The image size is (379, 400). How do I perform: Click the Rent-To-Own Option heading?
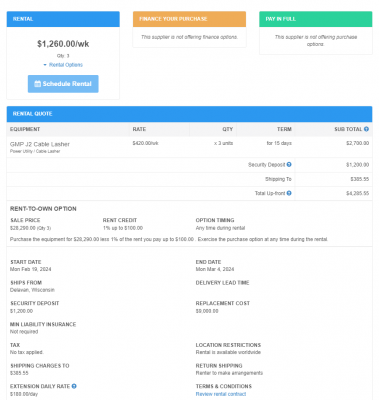pyautogui.click(x=43, y=209)
